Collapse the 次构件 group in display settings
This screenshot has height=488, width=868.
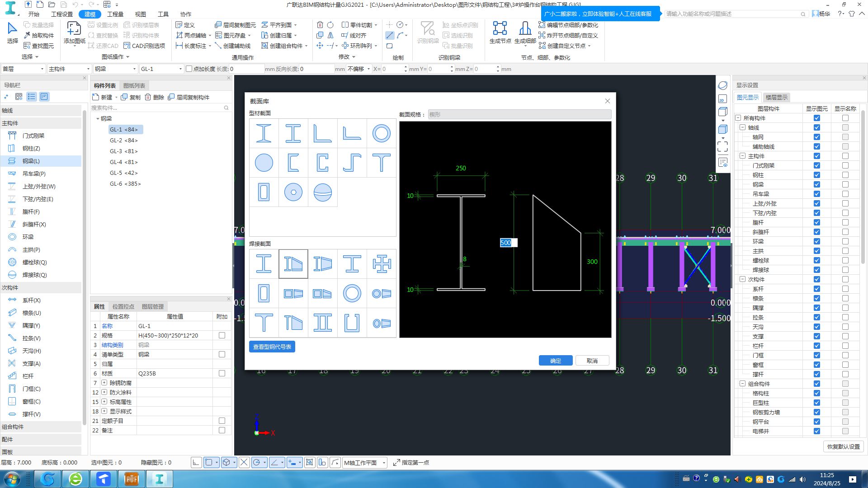742,279
